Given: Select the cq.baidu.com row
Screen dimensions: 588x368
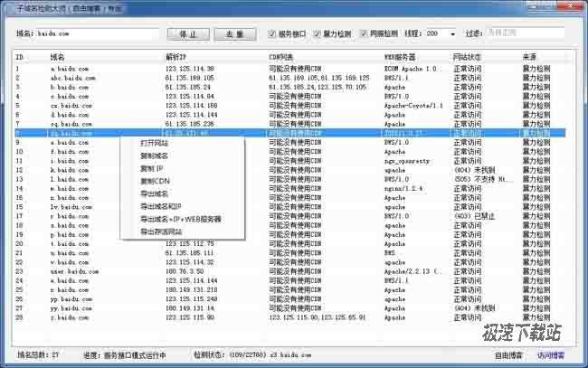Looking at the screenshot, I should click(289, 124).
